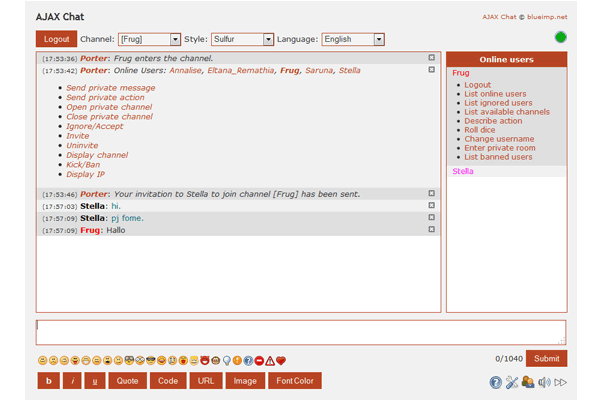Open the Channel dropdown showing [Frug]
Viewport: 600px width, 400px height.
tap(148, 39)
